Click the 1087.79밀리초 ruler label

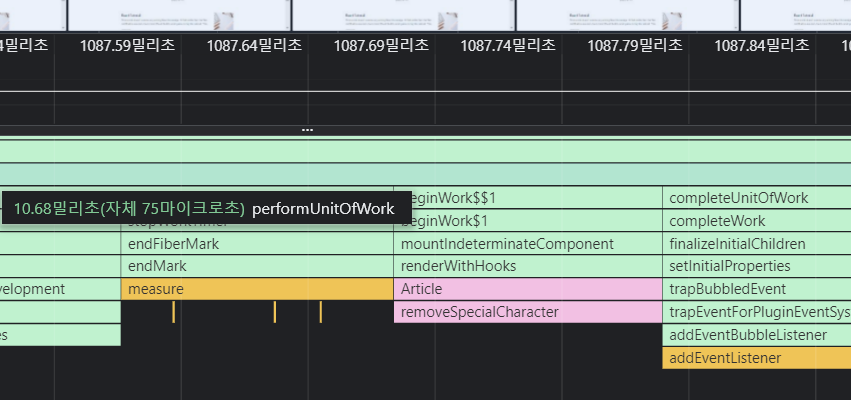coord(635,45)
